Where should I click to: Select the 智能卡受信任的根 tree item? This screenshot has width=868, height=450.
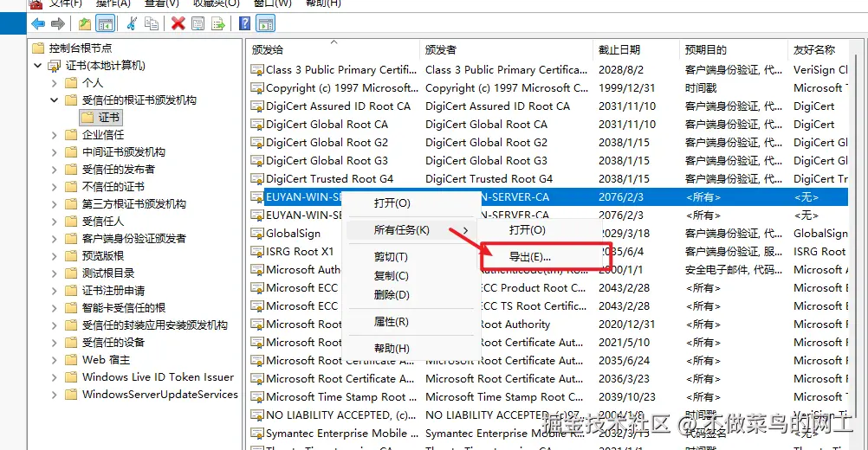point(124,308)
